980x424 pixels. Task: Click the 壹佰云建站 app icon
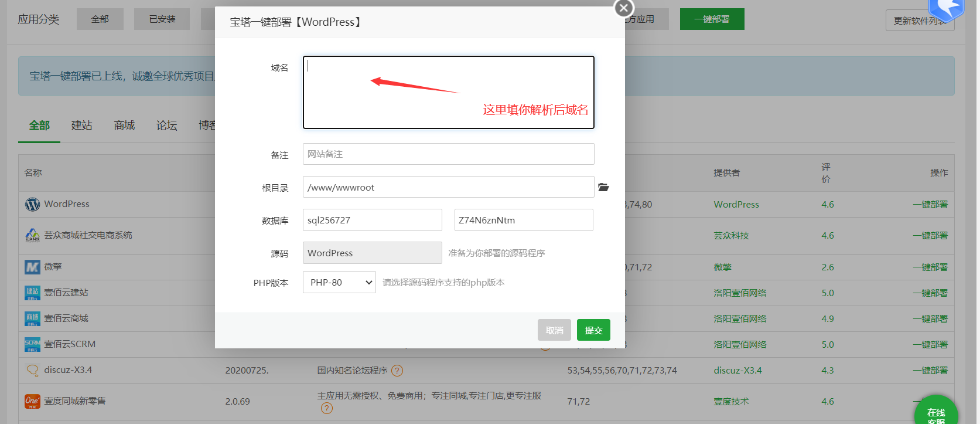(32, 293)
